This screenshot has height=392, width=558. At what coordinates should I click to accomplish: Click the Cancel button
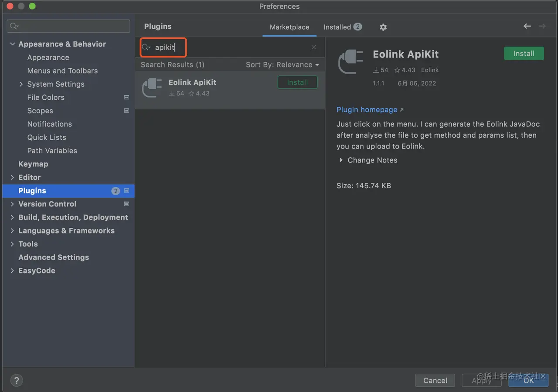tap(435, 380)
